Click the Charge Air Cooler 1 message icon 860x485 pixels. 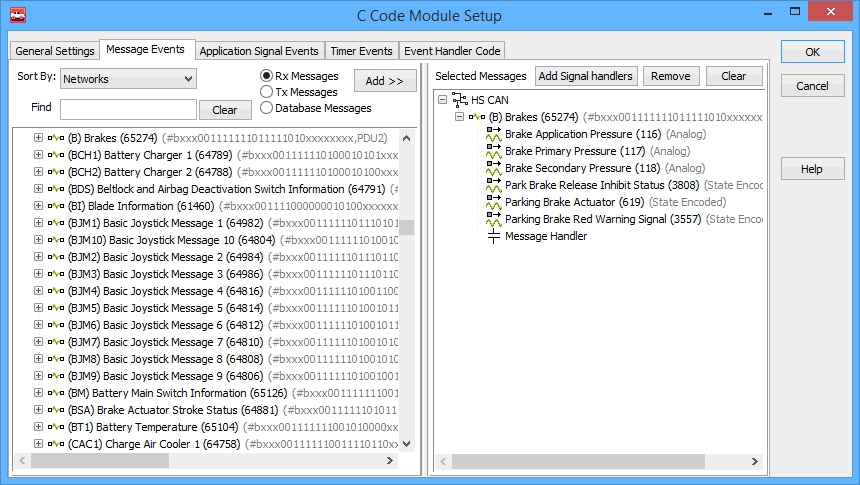click(55, 444)
